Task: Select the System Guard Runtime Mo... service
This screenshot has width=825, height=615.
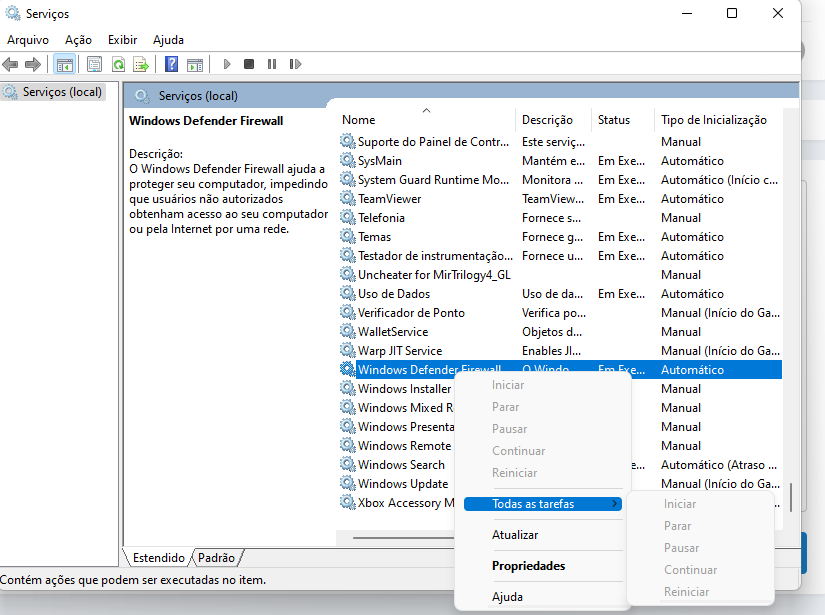Action: pyautogui.click(x=560, y=180)
